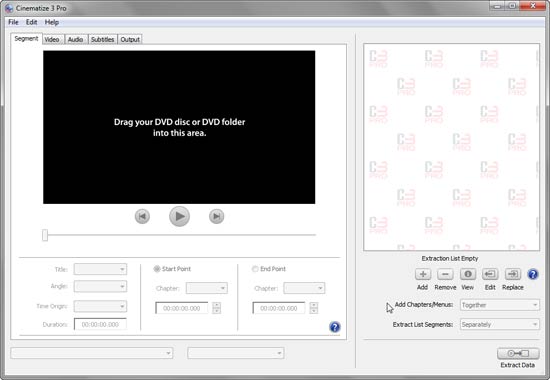Open Extract List Segments dropdown set to Separately

(499, 325)
